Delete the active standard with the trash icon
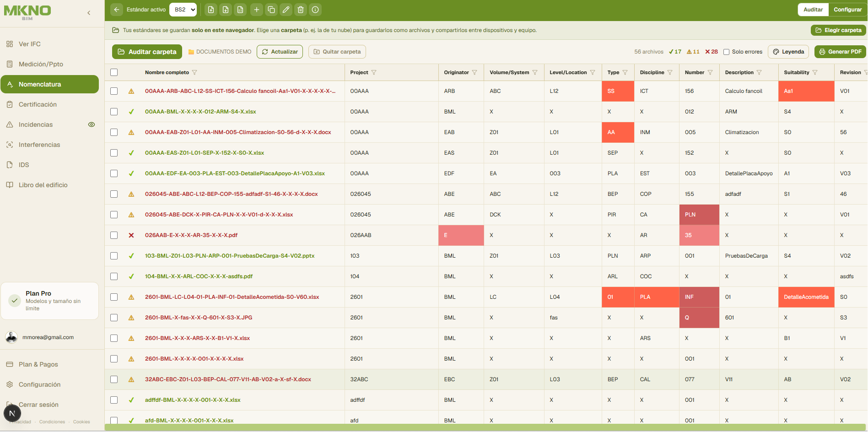 [x=301, y=10]
